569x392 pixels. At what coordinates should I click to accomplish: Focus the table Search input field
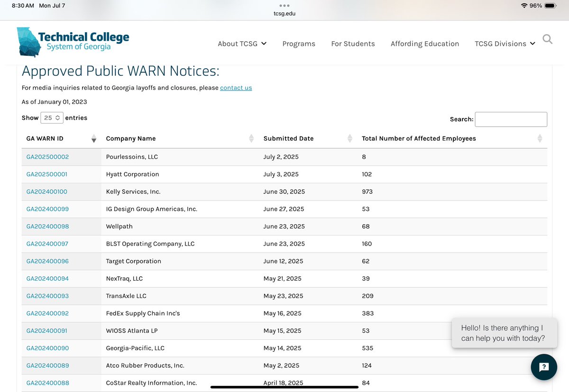coord(511,119)
